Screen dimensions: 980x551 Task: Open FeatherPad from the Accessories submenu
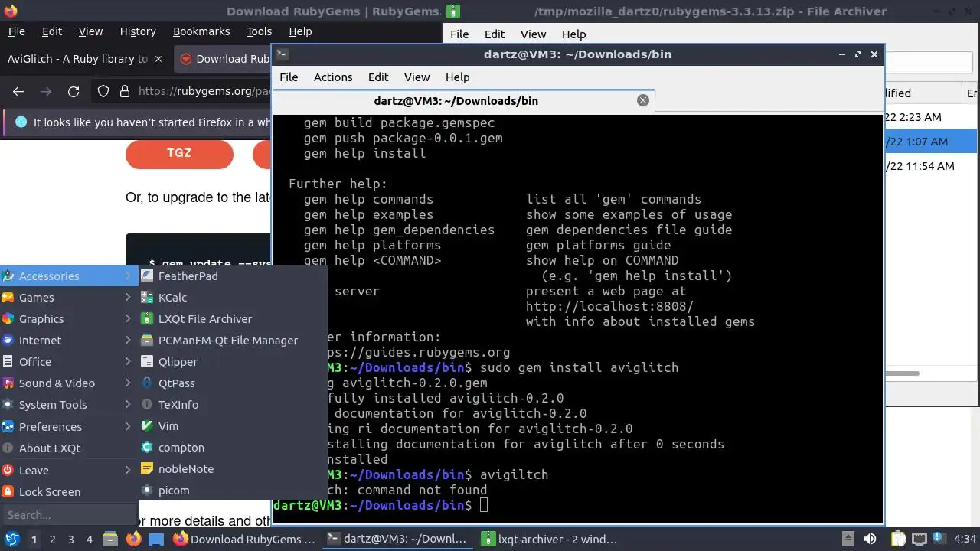233,276
